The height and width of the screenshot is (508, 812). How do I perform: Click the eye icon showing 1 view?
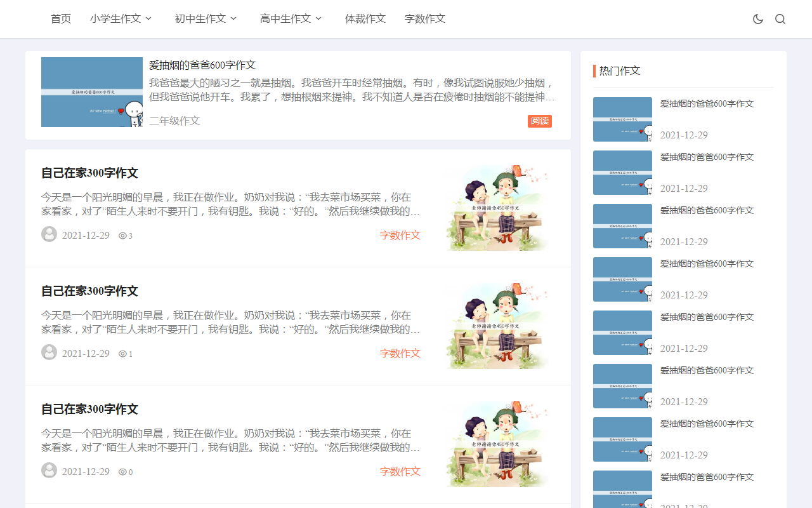pyautogui.click(x=122, y=354)
